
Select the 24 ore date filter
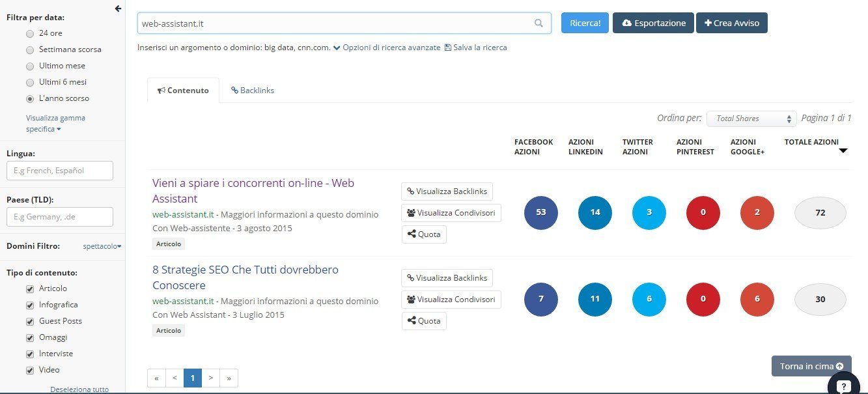30,33
